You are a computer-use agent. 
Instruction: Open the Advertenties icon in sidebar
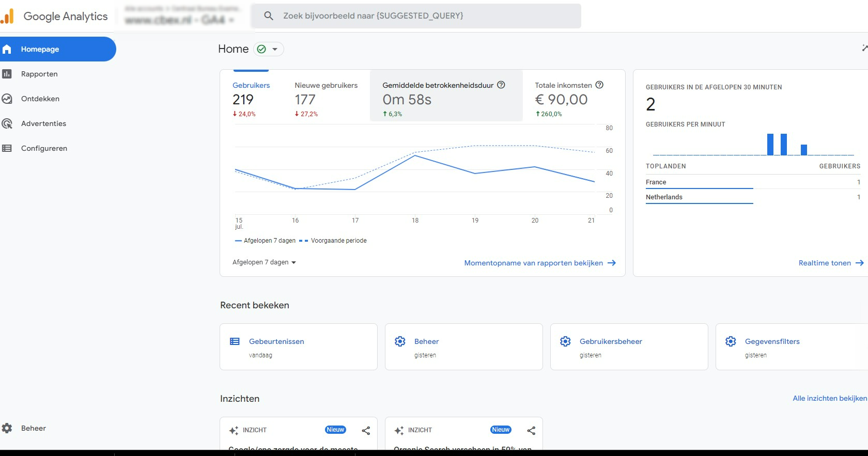(x=7, y=123)
